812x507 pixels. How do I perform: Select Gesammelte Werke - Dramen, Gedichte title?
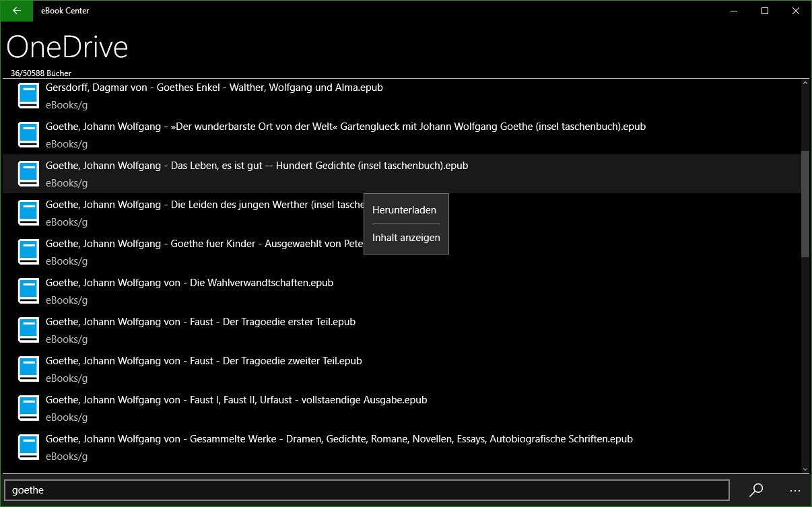coord(339,439)
